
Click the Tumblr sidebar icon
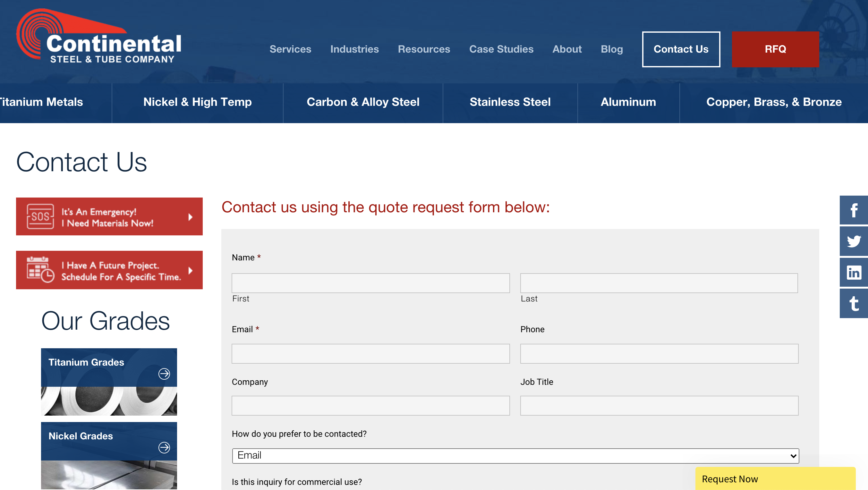pyautogui.click(x=854, y=303)
